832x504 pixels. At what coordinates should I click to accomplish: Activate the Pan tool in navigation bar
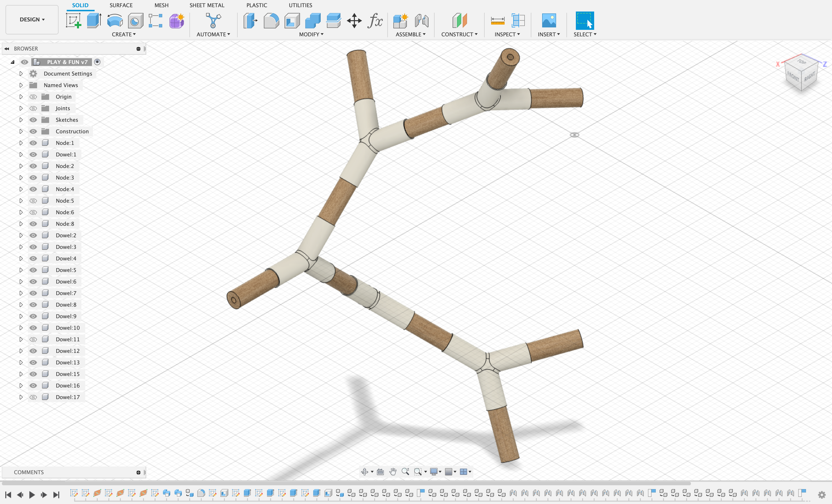pos(393,471)
